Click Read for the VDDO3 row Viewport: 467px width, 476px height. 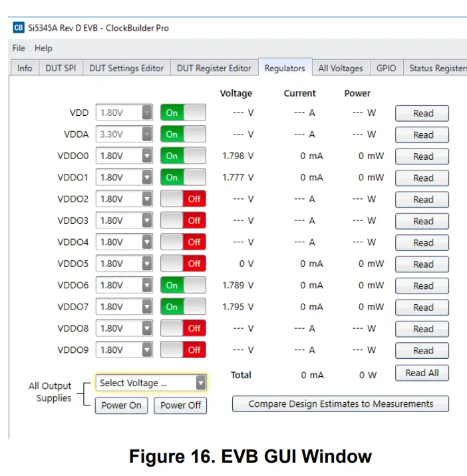422,221
